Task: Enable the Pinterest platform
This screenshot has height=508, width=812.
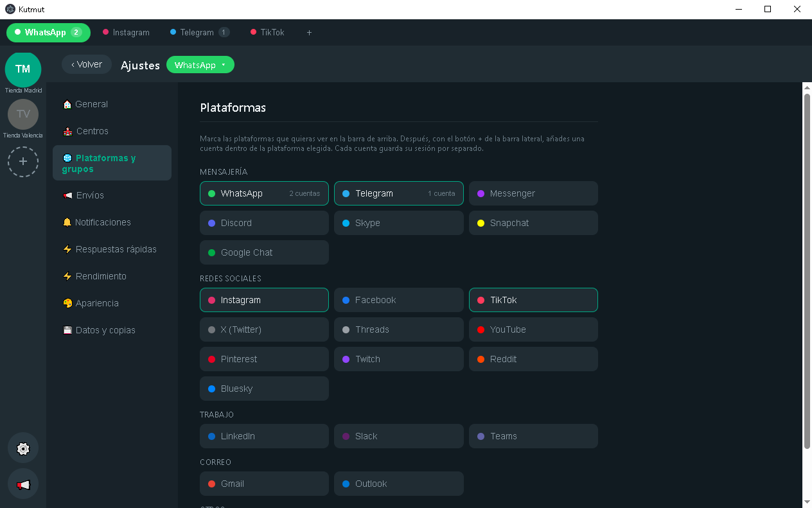Action: click(264, 359)
